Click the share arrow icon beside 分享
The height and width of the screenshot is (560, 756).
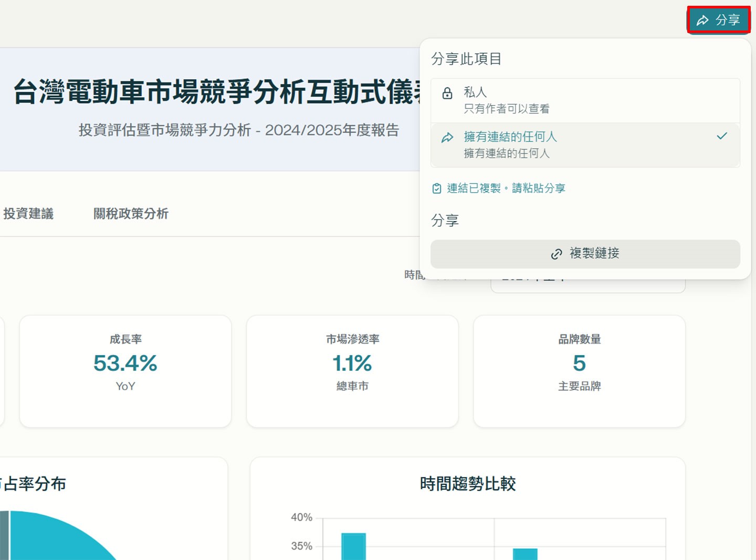point(702,20)
